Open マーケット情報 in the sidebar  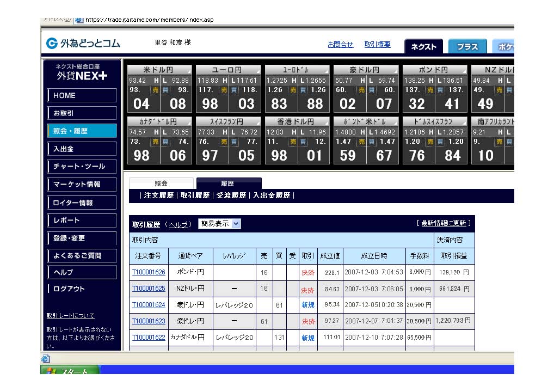(x=82, y=185)
